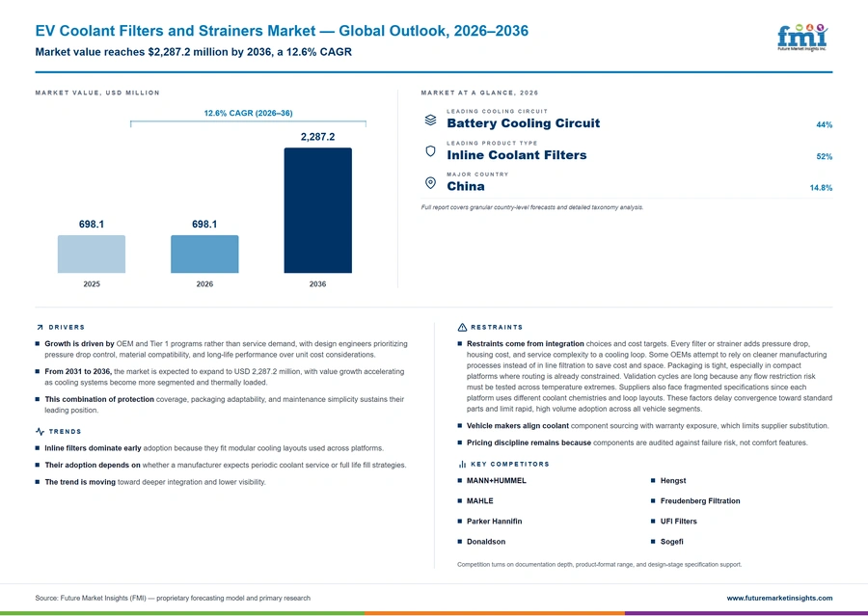868x616 pixels.
Task: Click the 'Source: Future Market Insights (FMI)' footer note
Action: pyautogui.click(x=173, y=599)
